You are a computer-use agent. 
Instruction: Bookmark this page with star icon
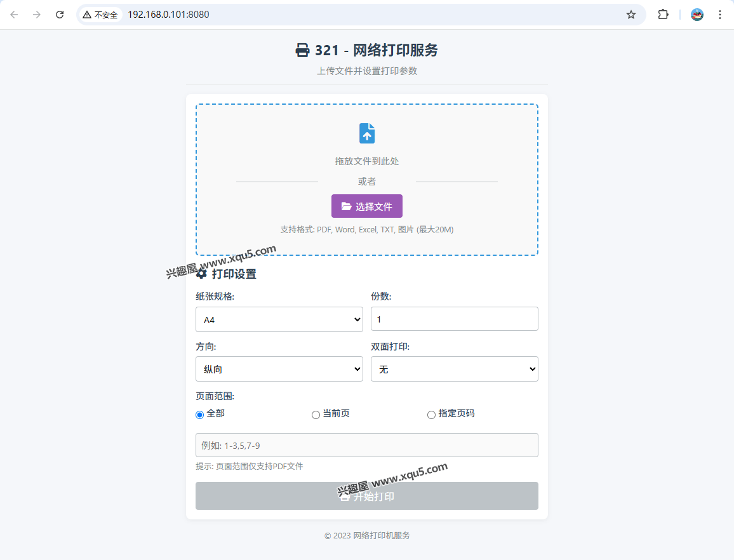pyautogui.click(x=631, y=15)
